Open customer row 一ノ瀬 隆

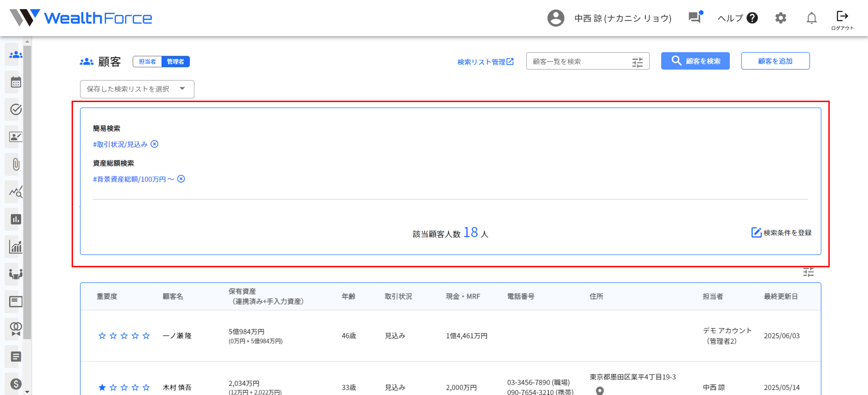point(451,336)
